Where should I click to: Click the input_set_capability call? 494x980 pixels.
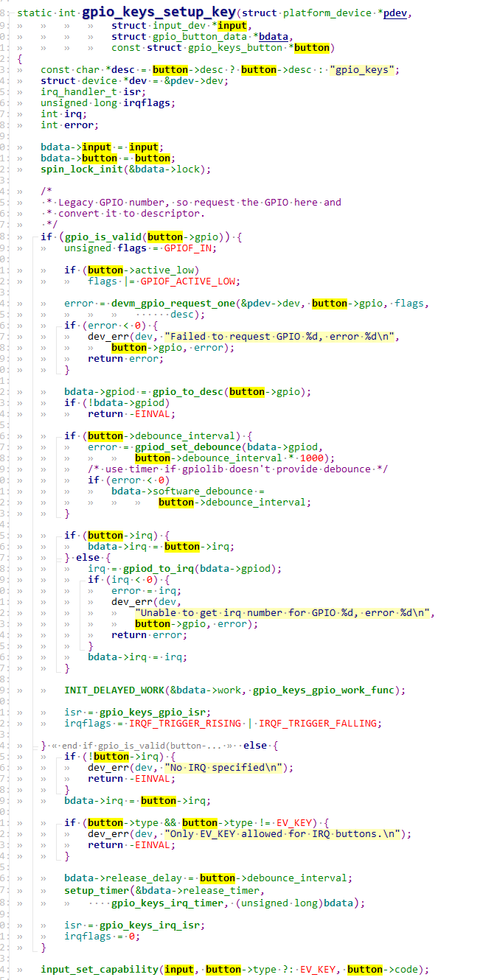click(x=100, y=969)
